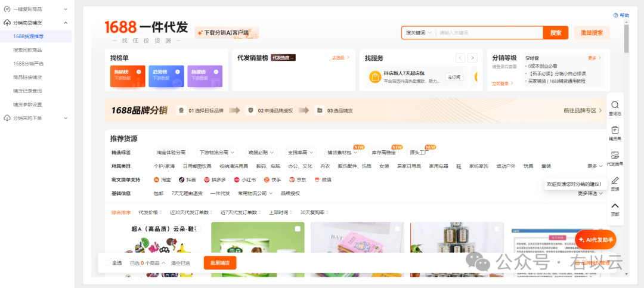The height and width of the screenshot is (288, 644).
Task: Open the 铺货素材包 dropdown
Action: click(x=342, y=153)
